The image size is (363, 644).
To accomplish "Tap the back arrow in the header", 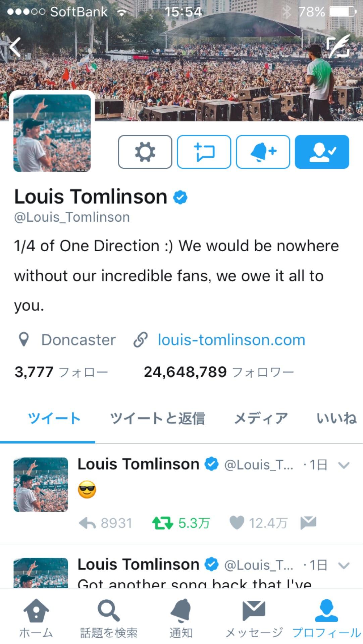I will [15, 47].
